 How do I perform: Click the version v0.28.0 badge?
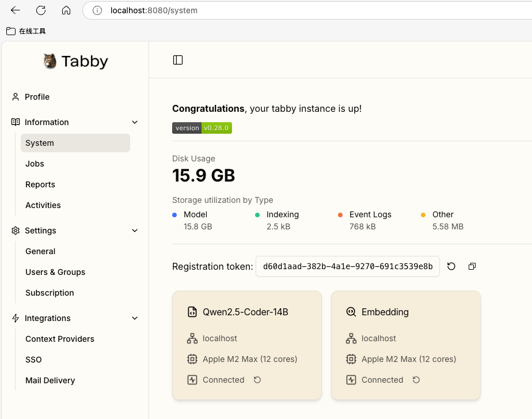pyautogui.click(x=202, y=128)
